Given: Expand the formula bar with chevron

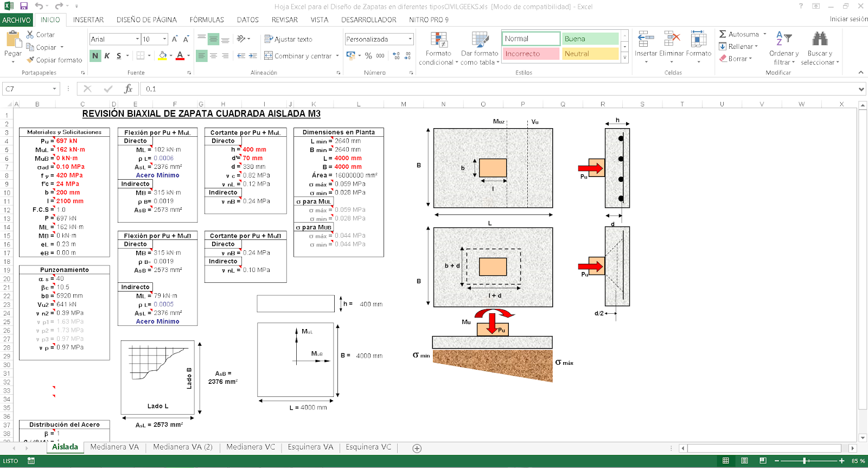Looking at the screenshot, I should [861, 89].
